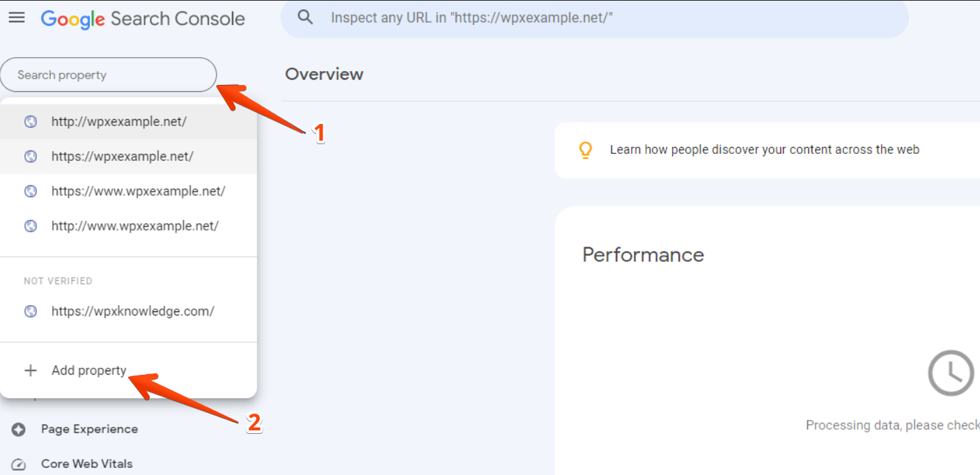Click the plus icon beside Add property
The image size is (980, 475).
[x=30, y=371]
